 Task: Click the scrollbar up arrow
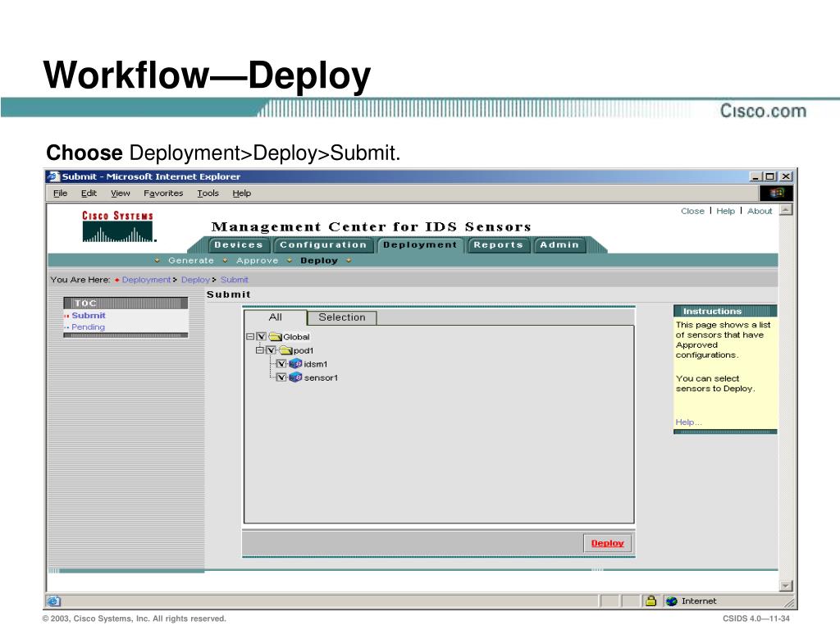coord(786,209)
